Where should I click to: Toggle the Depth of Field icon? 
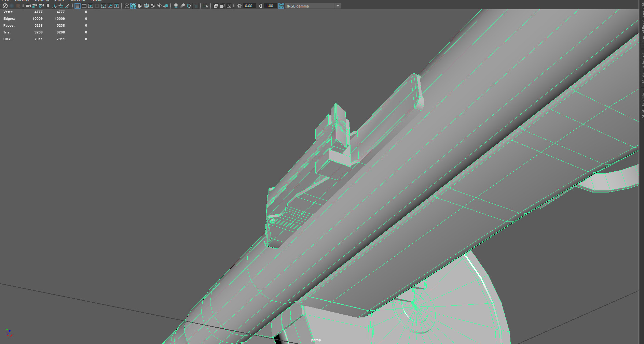(195, 6)
